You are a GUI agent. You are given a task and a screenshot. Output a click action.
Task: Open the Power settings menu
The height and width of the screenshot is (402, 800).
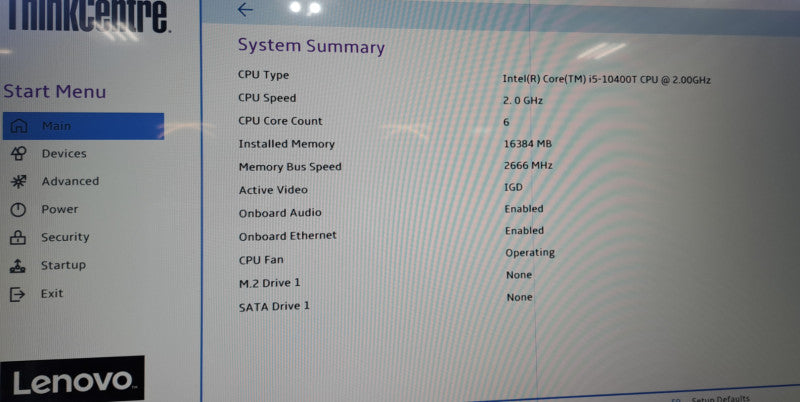(60, 209)
